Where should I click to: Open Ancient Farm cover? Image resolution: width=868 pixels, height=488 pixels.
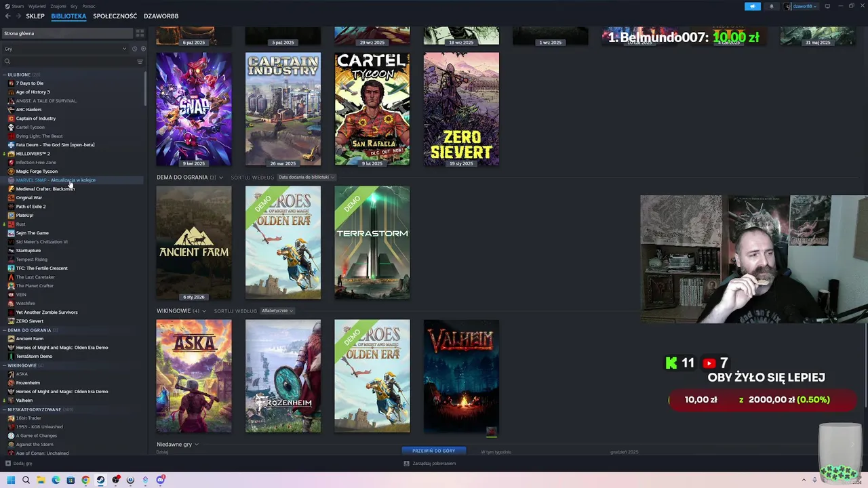coord(194,243)
